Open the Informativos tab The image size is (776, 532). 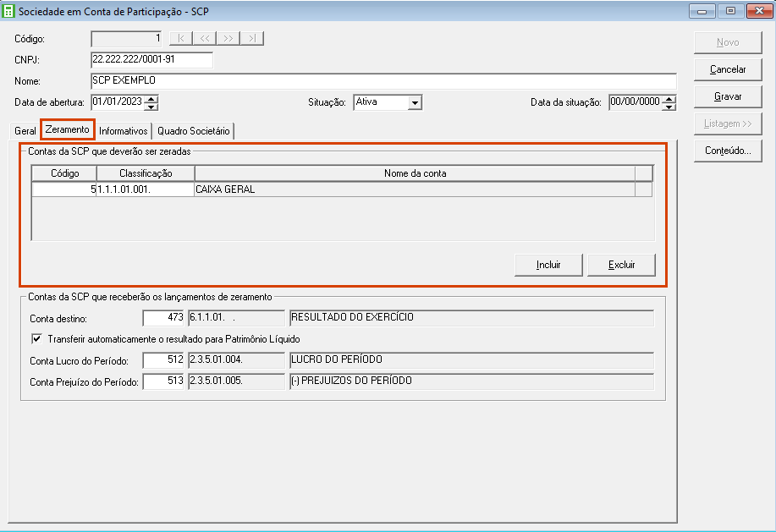point(124,131)
